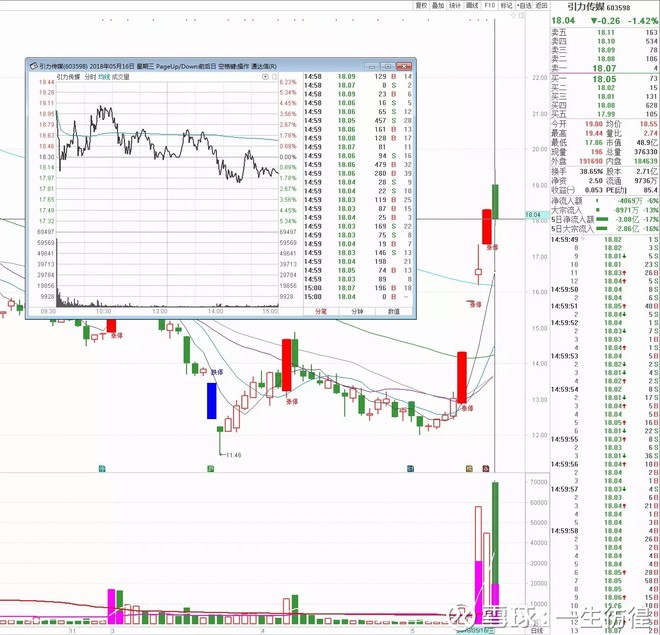Click the 市值 value 48.9亿
The height and width of the screenshot is (635, 660).
tap(647, 143)
